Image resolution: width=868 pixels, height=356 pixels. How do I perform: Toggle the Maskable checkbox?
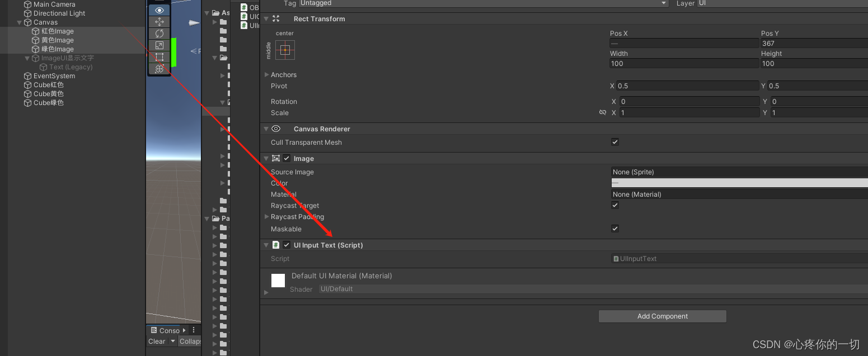(x=615, y=229)
